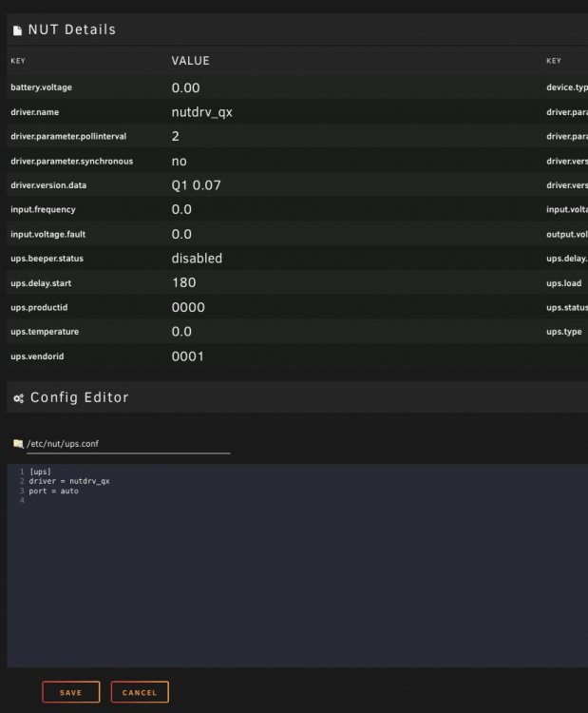This screenshot has width=588, height=713.
Task: Select the input.frequency value 0.0
Action: (x=181, y=210)
